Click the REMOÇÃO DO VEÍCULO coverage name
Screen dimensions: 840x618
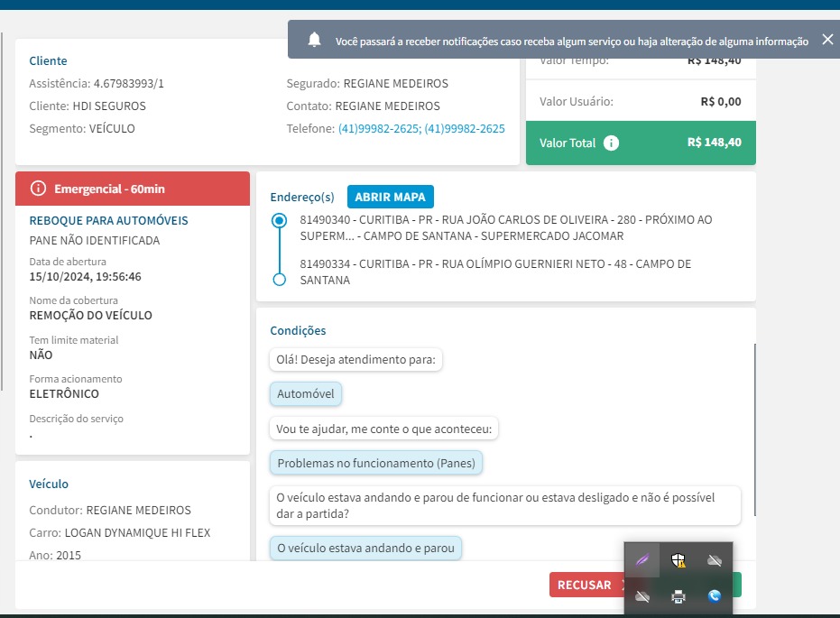90,316
